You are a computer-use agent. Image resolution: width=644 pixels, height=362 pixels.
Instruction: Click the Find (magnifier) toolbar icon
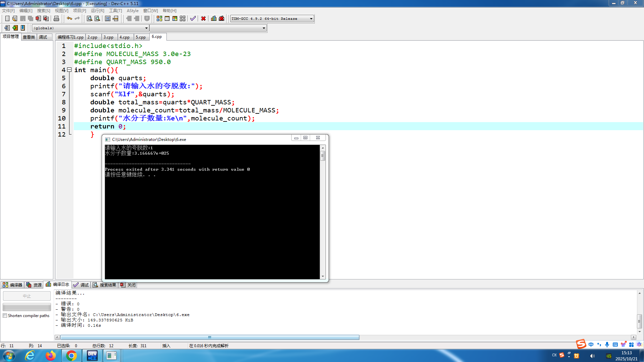90,18
